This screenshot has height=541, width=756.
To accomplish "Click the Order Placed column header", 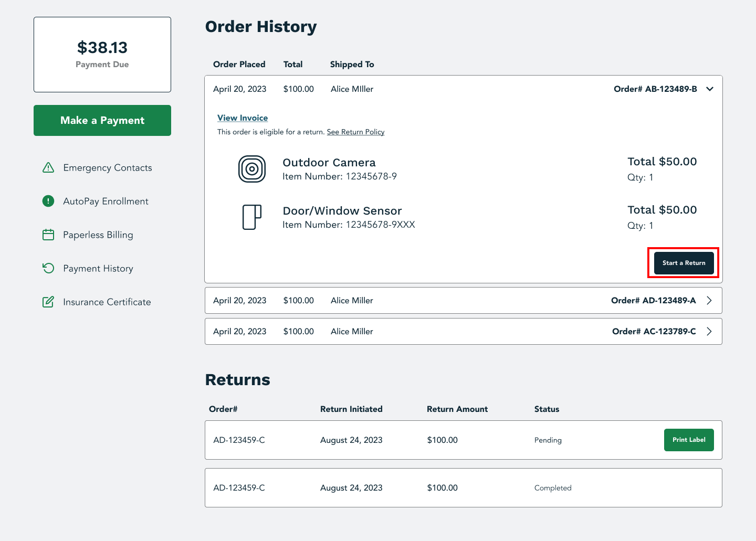I will pyautogui.click(x=239, y=65).
